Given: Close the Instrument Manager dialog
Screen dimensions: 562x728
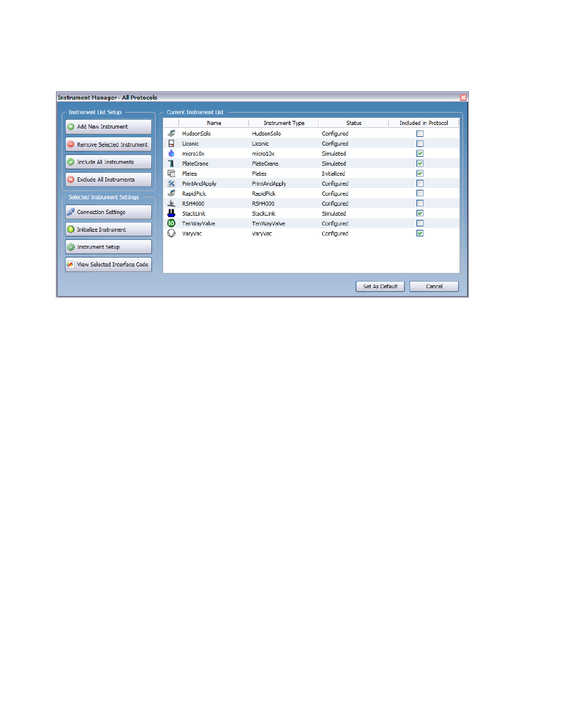Looking at the screenshot, I should tap(464, 97).
